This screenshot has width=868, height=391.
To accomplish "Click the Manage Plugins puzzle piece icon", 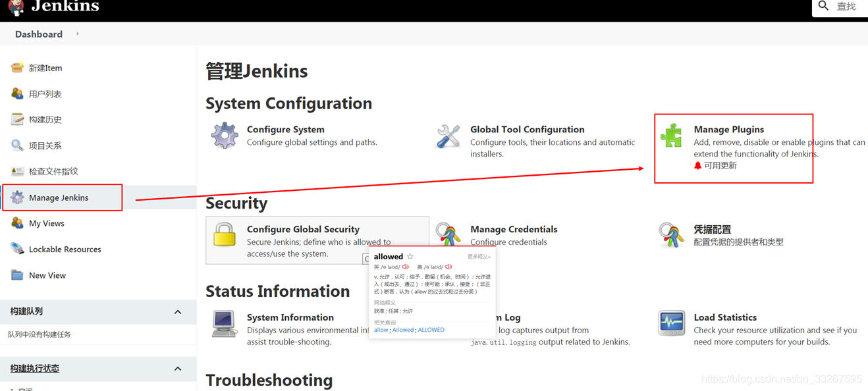I will [672, 136].
